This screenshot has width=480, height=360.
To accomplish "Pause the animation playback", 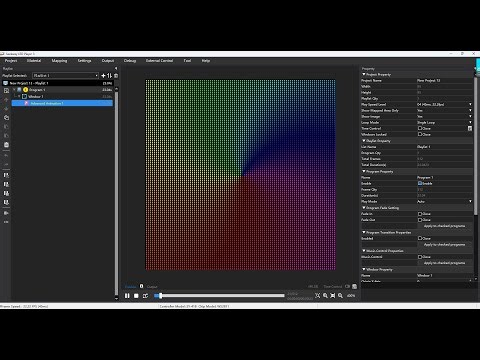I will pos(127,296).
